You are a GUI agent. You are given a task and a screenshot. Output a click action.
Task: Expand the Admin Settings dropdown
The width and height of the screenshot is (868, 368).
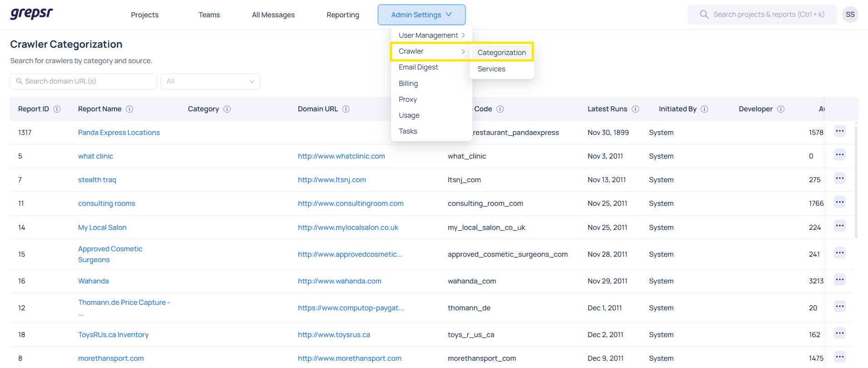(x=422, y=15)
